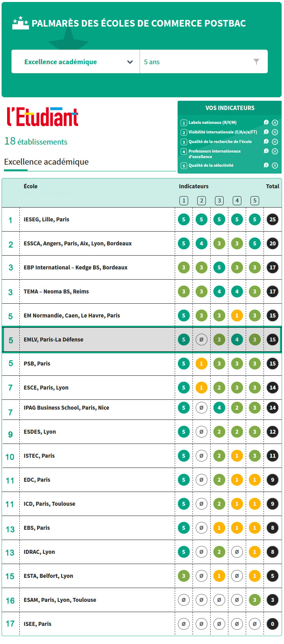Remove the Qualité de la sélectivité indicator
Screen dimensions: 284x644
tap(275, 165)
